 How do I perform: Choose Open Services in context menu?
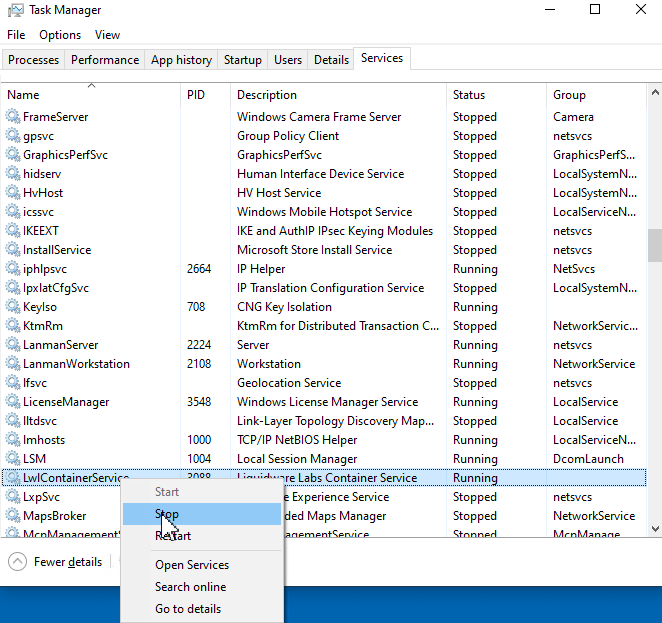[x=202, y=565]
